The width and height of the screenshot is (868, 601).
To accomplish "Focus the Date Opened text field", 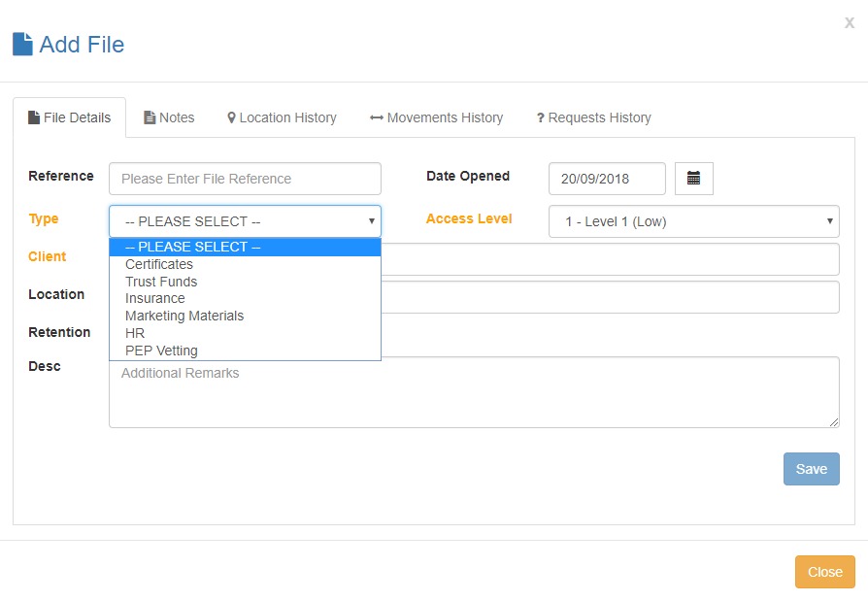I will 607,179.
